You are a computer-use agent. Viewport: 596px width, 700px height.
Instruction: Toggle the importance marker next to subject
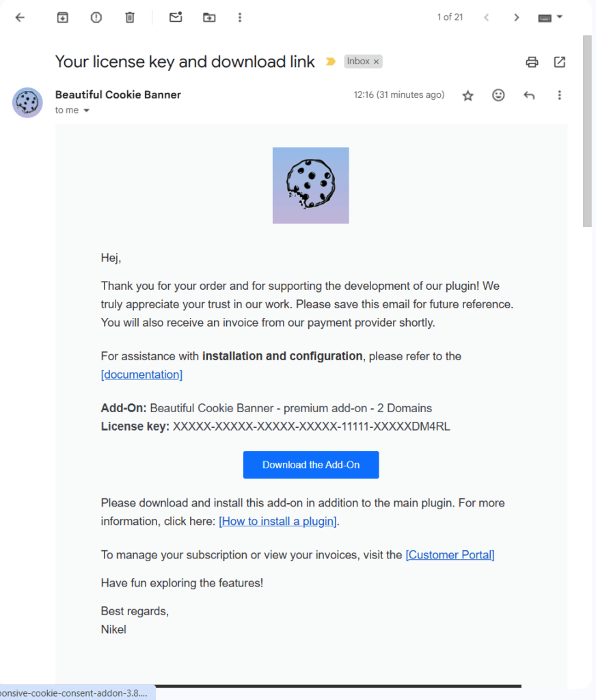coord(330,61)
